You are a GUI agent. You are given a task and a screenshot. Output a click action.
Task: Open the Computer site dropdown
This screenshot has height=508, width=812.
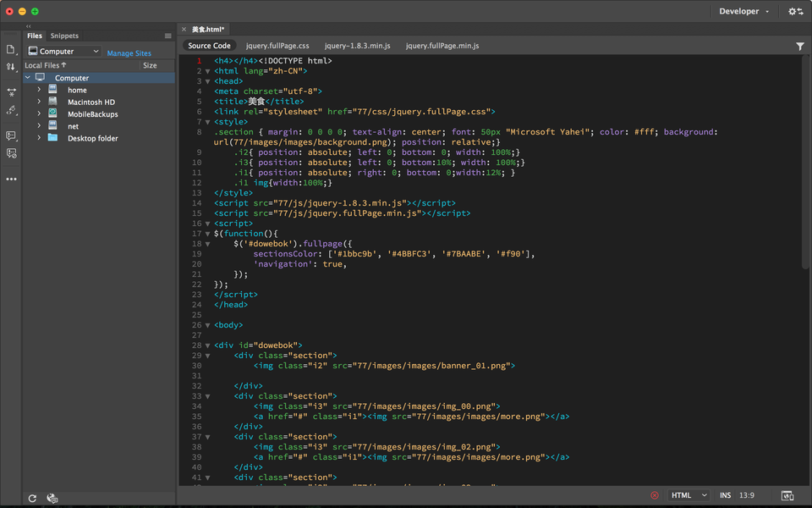coord(63,52)
